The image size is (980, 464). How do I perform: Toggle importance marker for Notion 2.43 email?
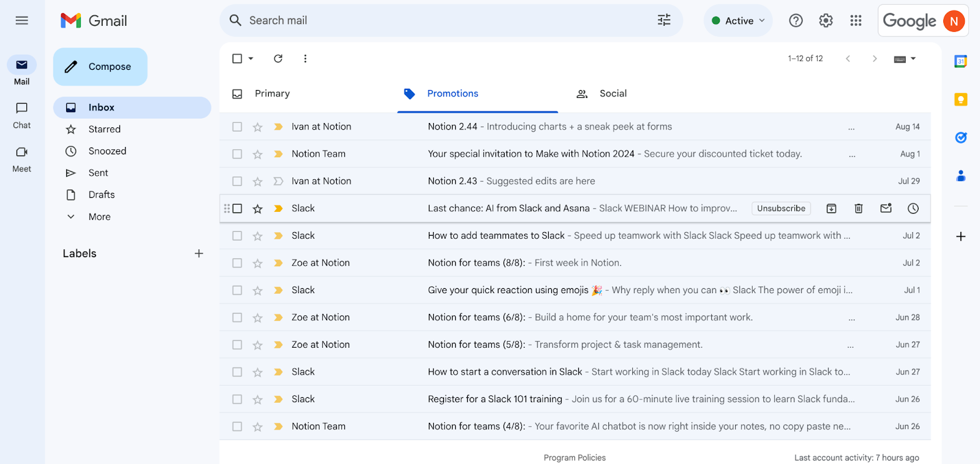[x=278, y=181]
